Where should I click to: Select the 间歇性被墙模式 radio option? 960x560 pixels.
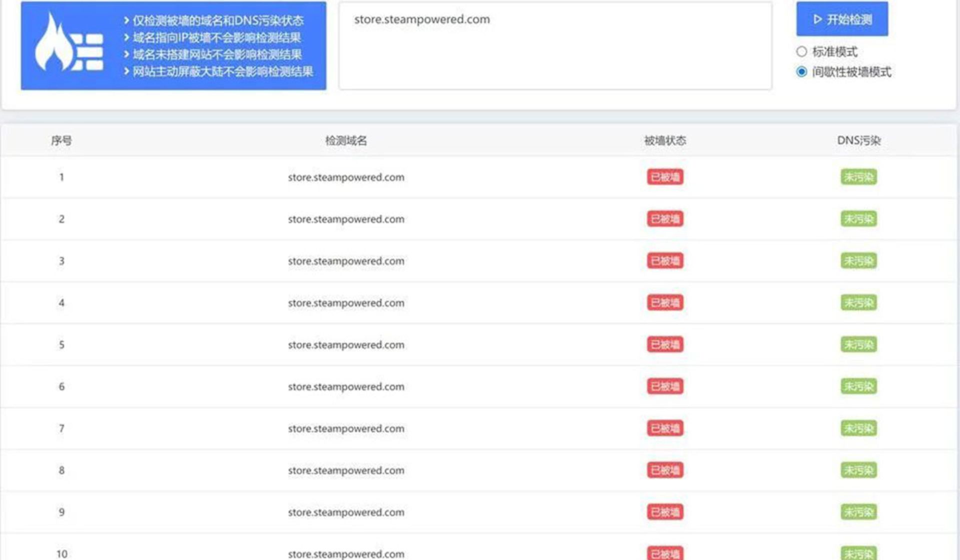pos(801,72)
